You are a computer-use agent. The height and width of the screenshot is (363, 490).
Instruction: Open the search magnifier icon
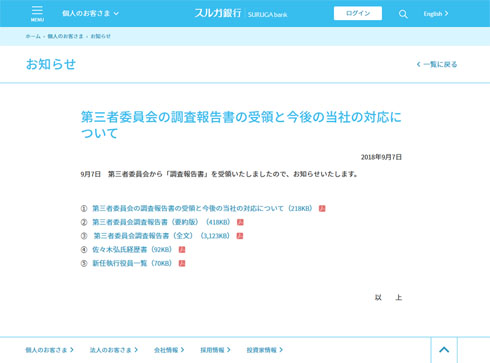403,14
